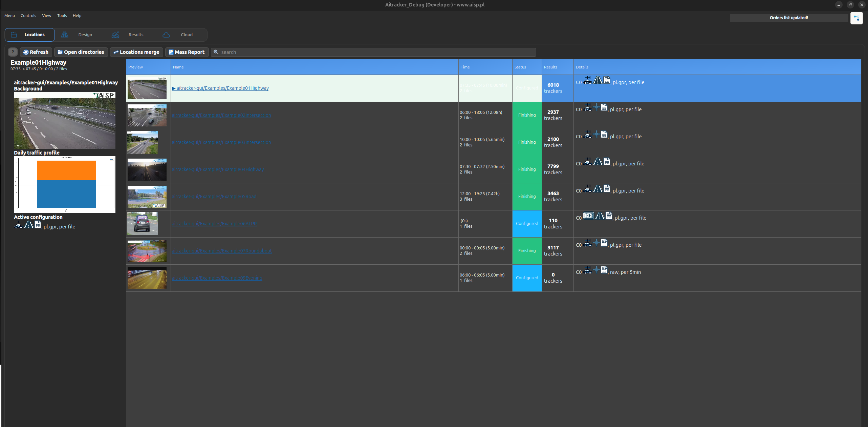The image size is (868, 427).
Task: Open the Controls menu
Action: click(x=28, y=16)
